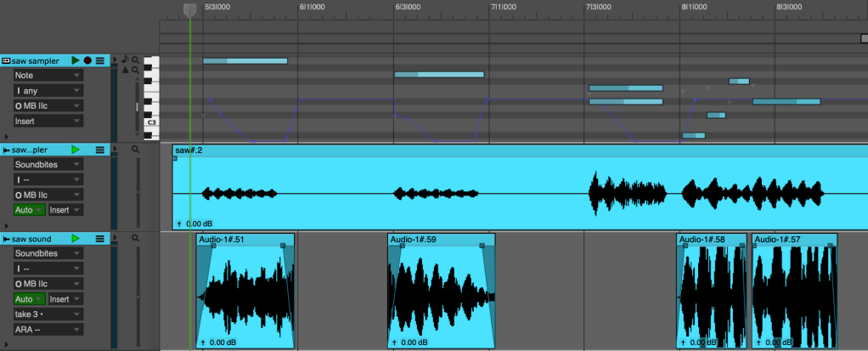Open the take 3 dropdown on saw sound
Image resolution: width=868 pixels, height=351 pixels.
(x=48, y=314)
